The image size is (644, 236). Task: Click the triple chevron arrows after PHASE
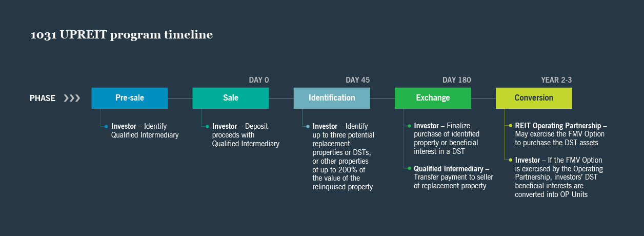pyautogui.click(x=72, y=98)
